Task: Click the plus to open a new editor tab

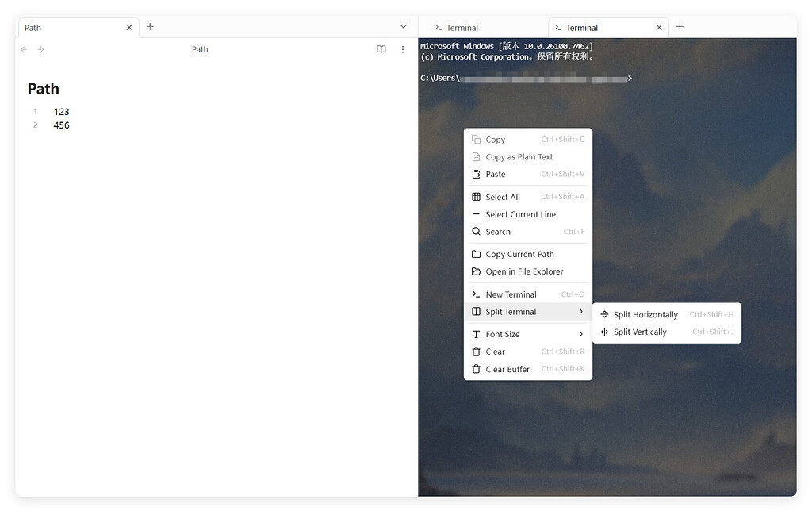Action: pos(150,27)
